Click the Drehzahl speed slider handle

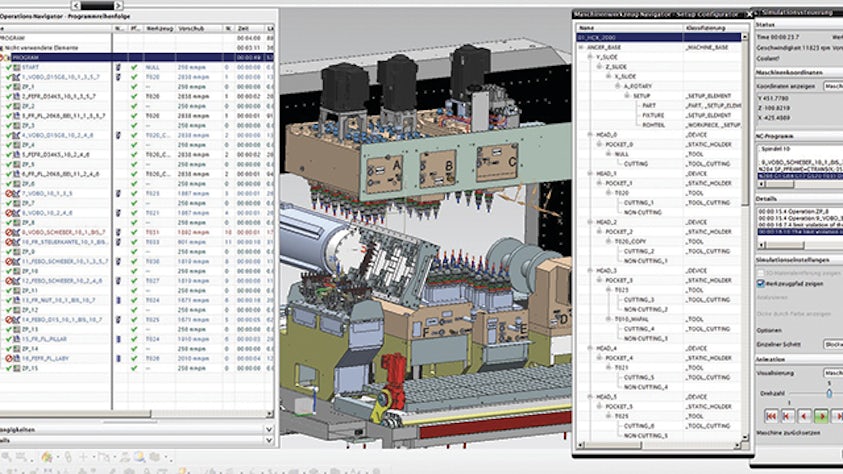[829, 393]
